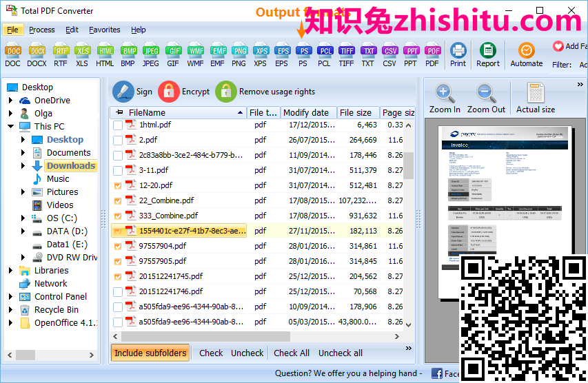This screenshot has height=383, width=588.
Task: Click the Check All button
Action: coord(292,353)
